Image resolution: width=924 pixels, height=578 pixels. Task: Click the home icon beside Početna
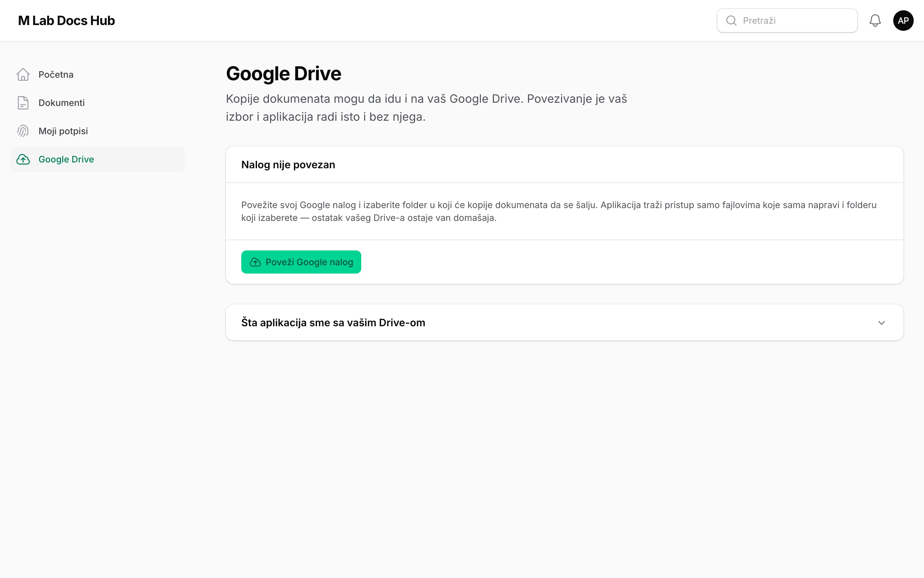coord(23,74)
